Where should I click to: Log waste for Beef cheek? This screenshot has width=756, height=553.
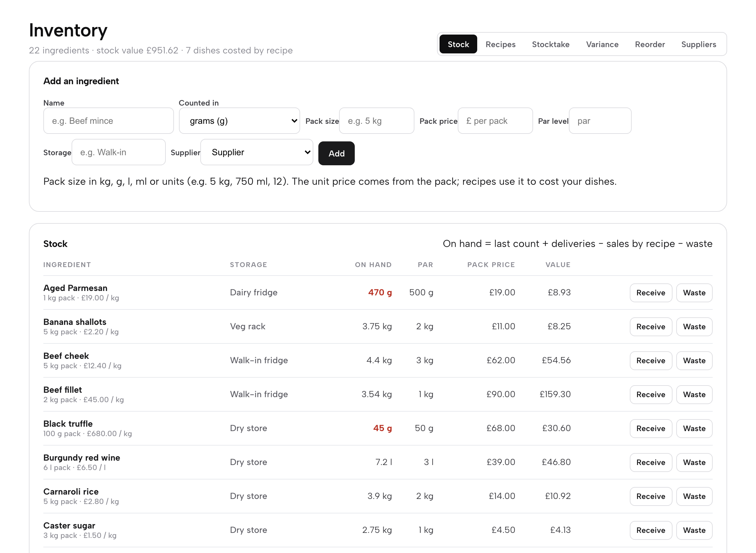point(694,360)
